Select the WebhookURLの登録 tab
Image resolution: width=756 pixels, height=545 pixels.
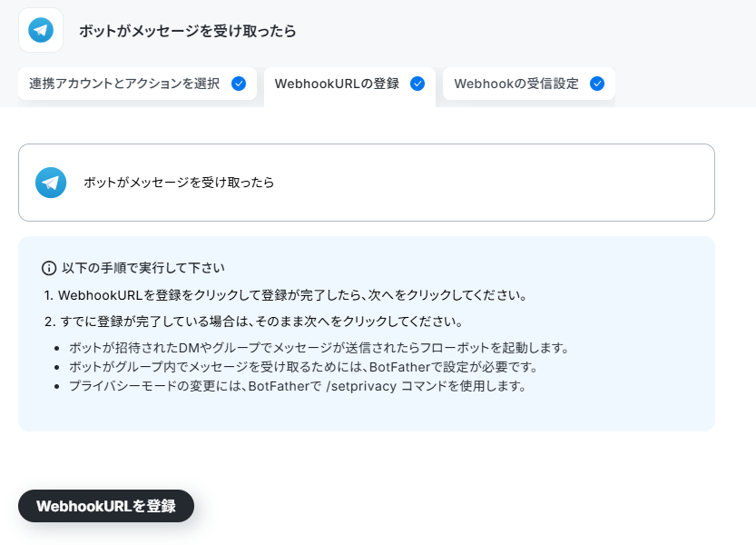[x=349, y=84]
